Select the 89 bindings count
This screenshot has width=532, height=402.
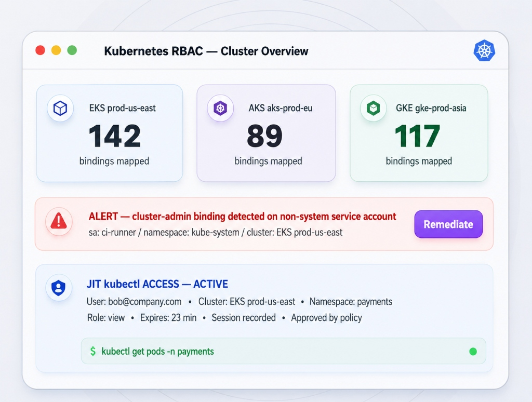coord(264,136)
